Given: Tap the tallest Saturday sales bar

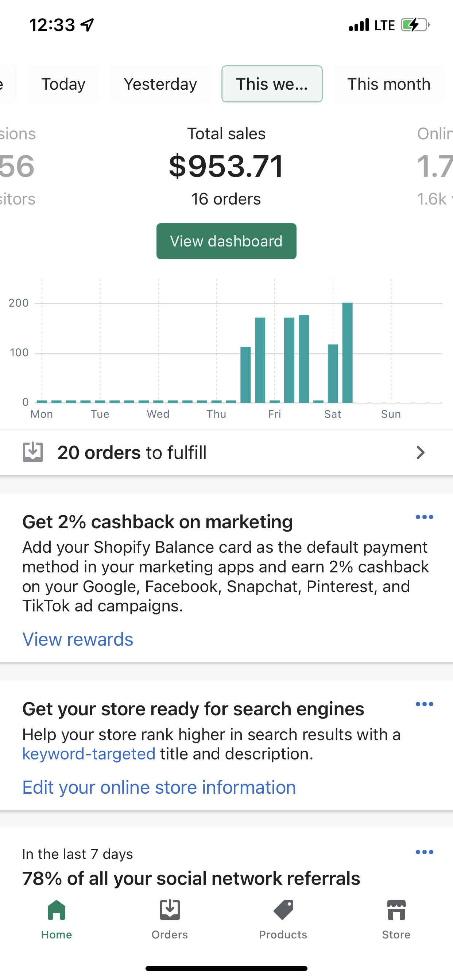Looking at the screenshot, I should 347,353.
